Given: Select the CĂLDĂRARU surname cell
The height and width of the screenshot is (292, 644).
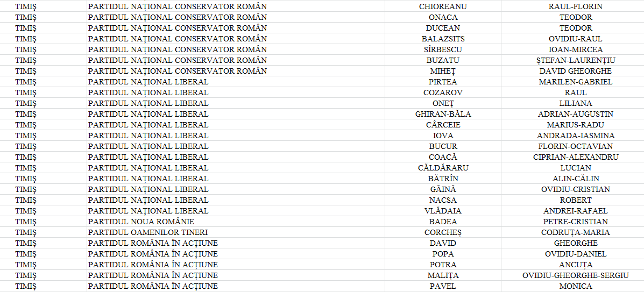Looking at the screenshot, I should (x=443, y=168).
